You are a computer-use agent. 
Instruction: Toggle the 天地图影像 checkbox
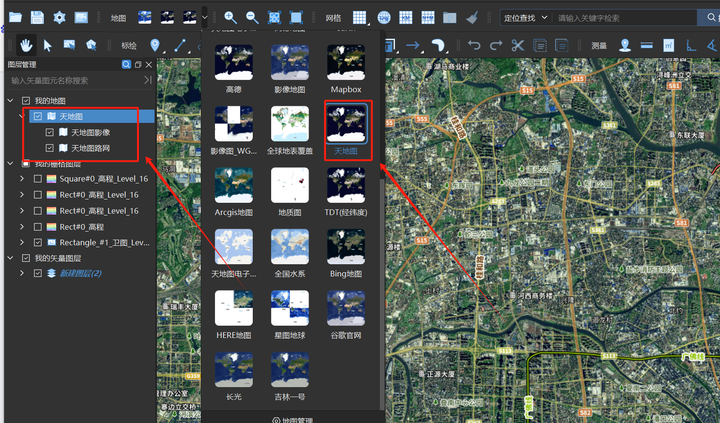(50, 133)
